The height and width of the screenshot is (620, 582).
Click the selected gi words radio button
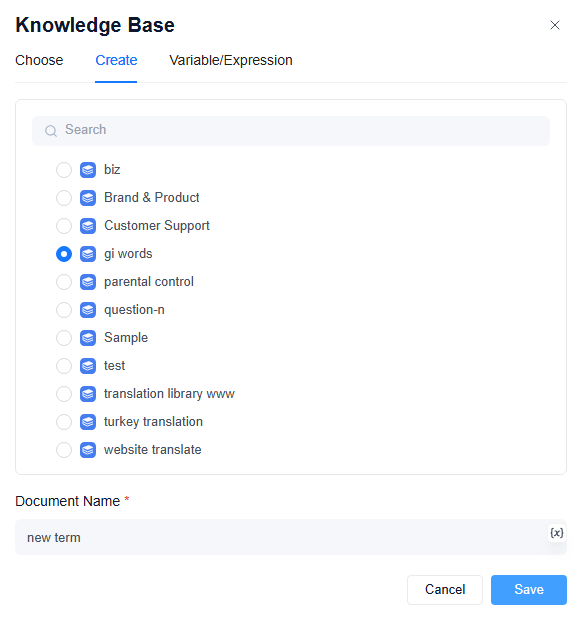64,254
